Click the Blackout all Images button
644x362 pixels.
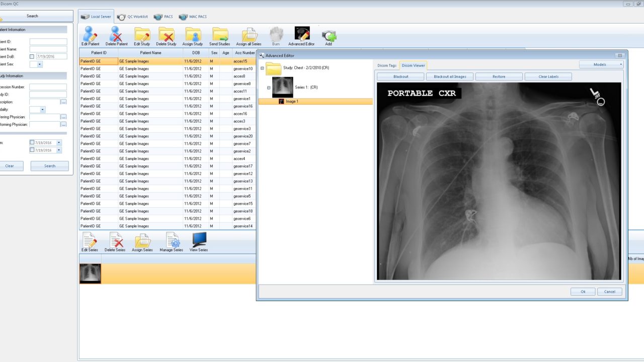[450, 76]
